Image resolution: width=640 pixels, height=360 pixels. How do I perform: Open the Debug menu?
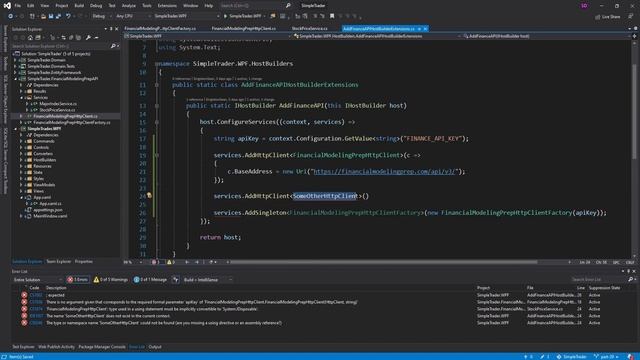(96, 6)
